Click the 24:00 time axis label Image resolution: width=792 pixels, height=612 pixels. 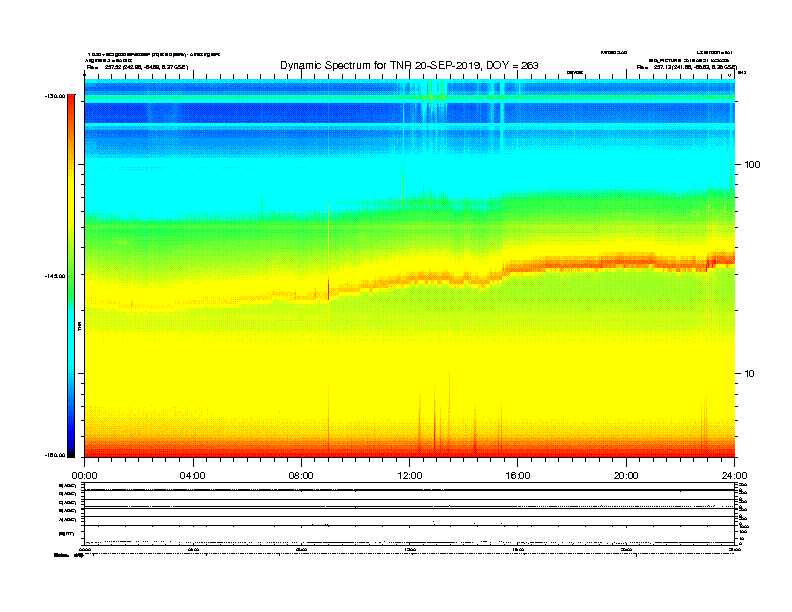coord(734,476)
